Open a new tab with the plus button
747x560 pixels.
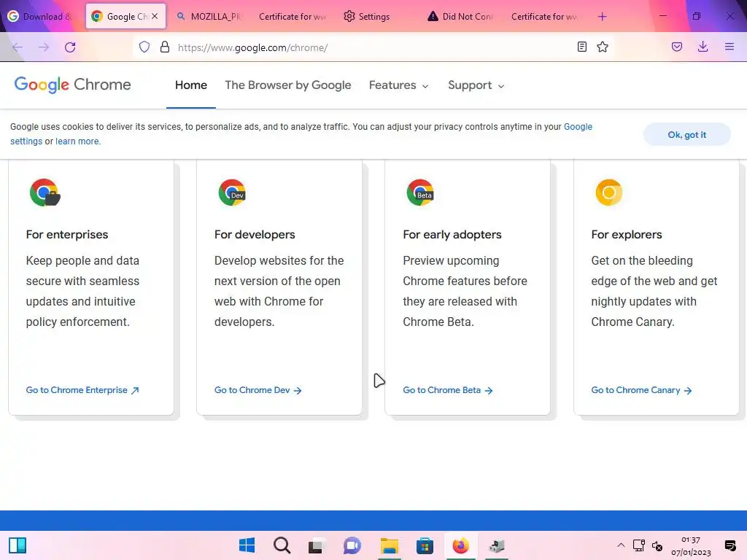[x=602, y=17]
